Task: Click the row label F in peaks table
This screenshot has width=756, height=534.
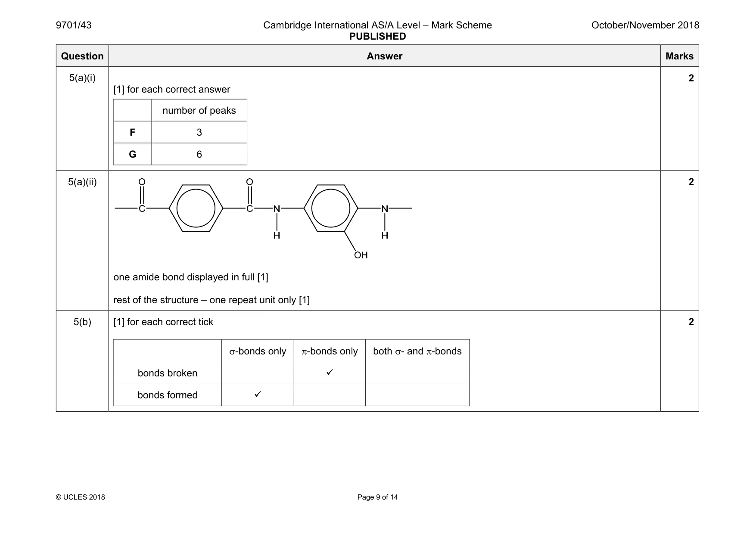Action: pyautogui.click(x=132, y=132)
